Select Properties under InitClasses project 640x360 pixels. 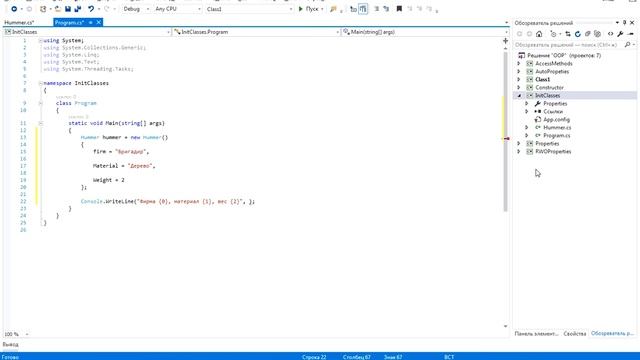coord(555,104)
